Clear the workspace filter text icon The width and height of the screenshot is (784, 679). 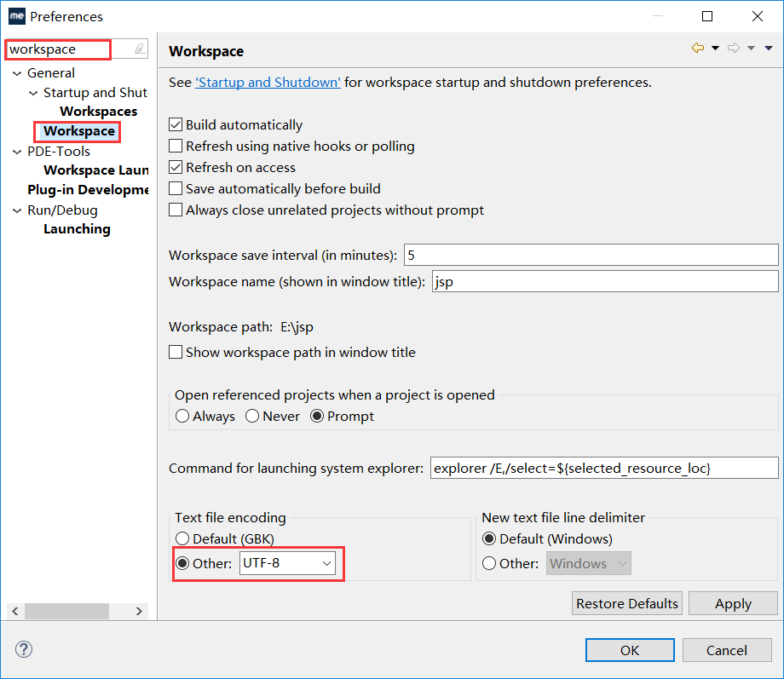pos(140,49)
